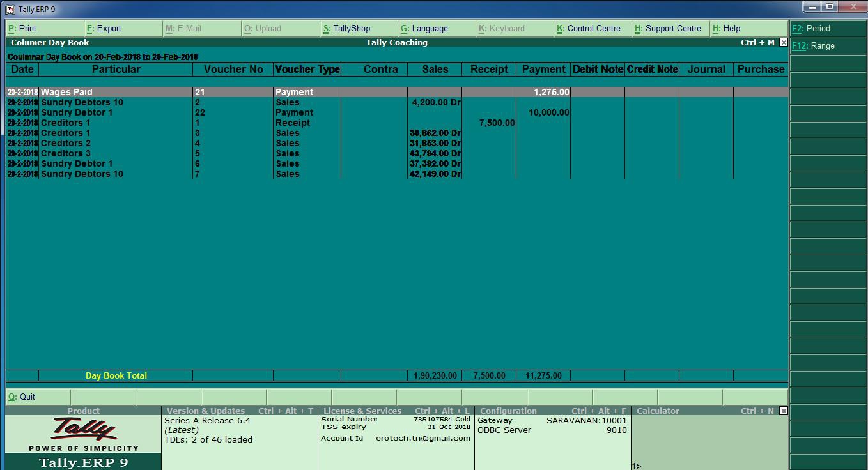The height and width of the screenshot is (470, 868).
Task: Open the Language menu
Action: tap(437, 29)
